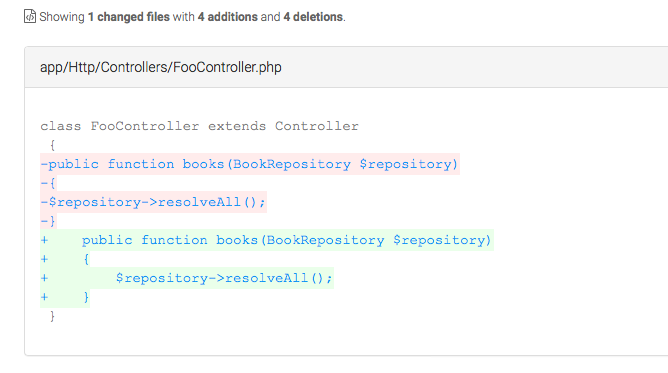
Task: Select the deleted $repository->resolveAll() line
Action: pyautogui.click(x=153, y=202)
